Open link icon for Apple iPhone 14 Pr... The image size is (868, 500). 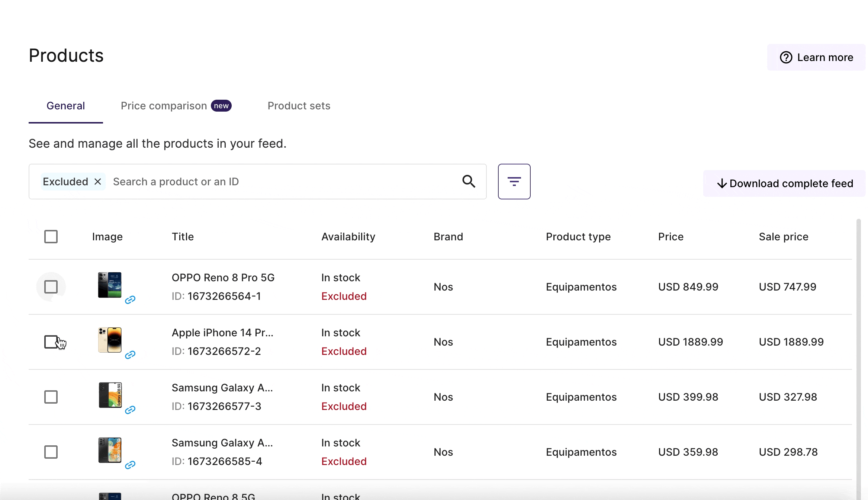pos(130,355)
